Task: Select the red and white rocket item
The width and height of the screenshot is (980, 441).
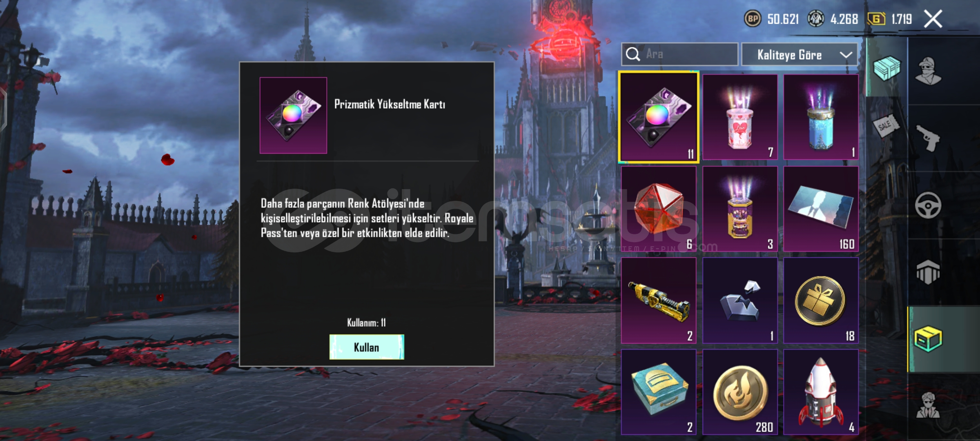Action: pos(821,392)
